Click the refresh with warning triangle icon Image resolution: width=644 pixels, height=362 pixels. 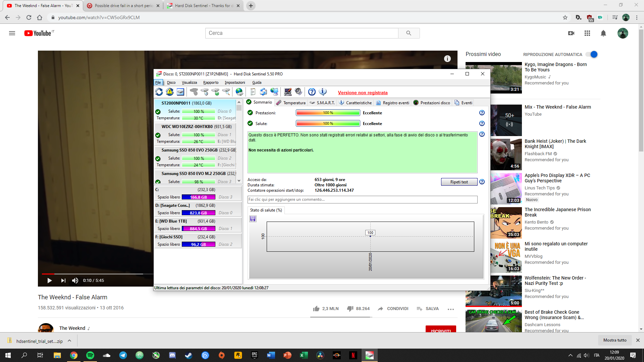tap(170, 92)
